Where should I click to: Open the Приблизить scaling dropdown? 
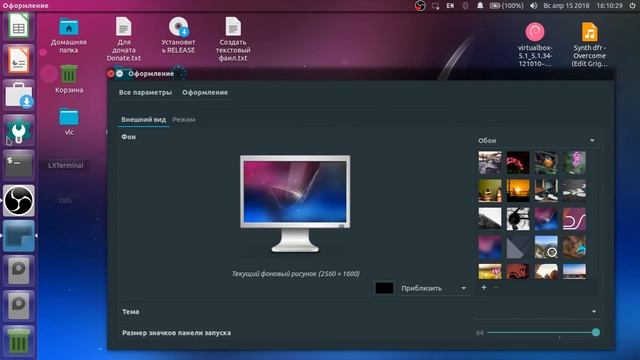click(433, 288)
